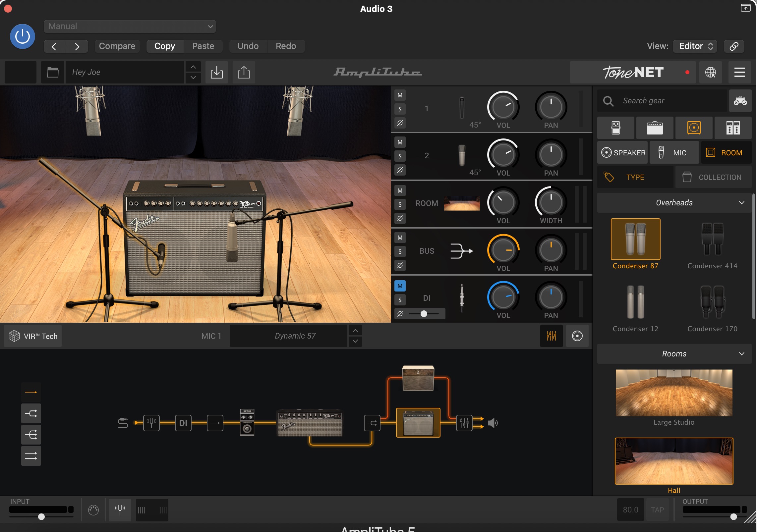Select the rack effects gear category icon
Viewport: 757px width, 532px height.
[x=733, y=128]
